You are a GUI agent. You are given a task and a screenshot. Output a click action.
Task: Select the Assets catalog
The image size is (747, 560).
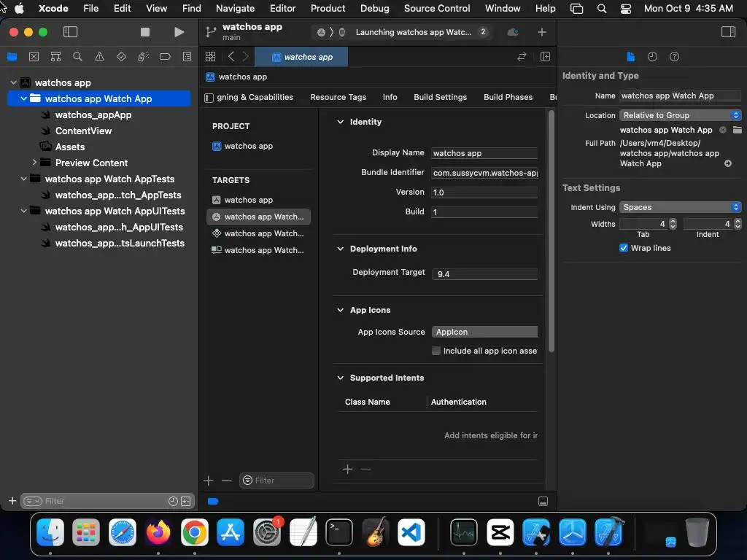point(70,147)
